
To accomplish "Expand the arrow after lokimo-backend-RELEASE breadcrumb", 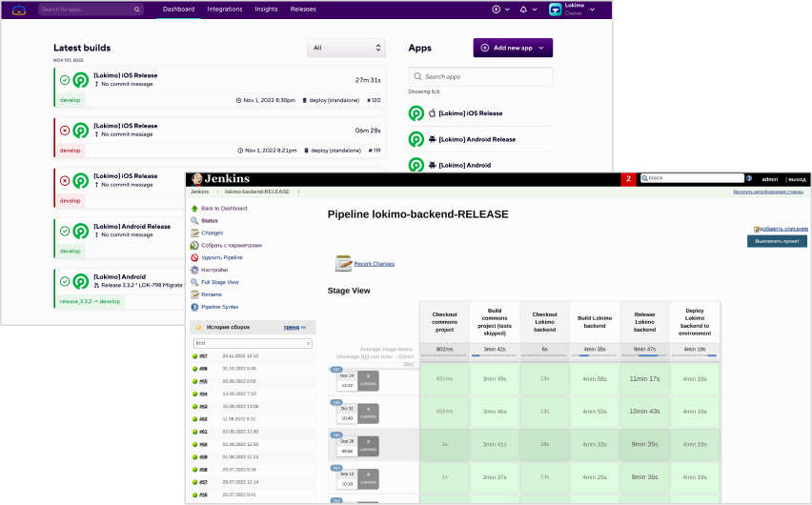I will [298, 192].
